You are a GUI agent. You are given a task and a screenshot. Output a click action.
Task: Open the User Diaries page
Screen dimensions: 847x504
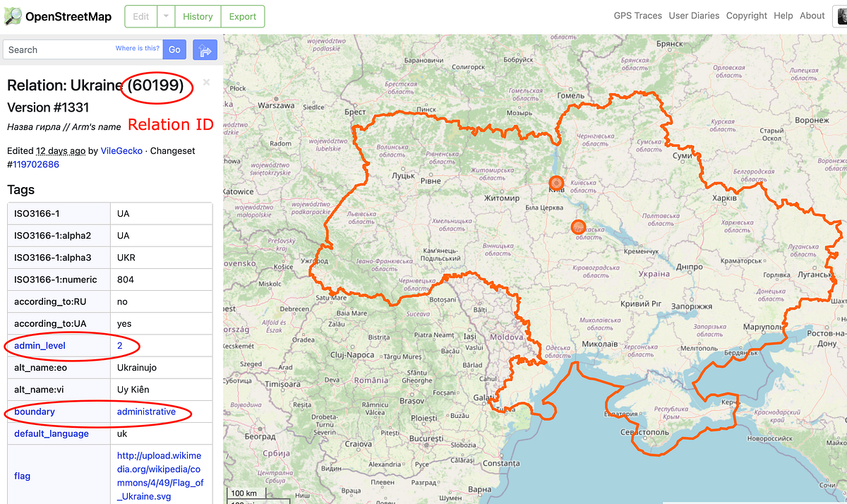[694, 16]
